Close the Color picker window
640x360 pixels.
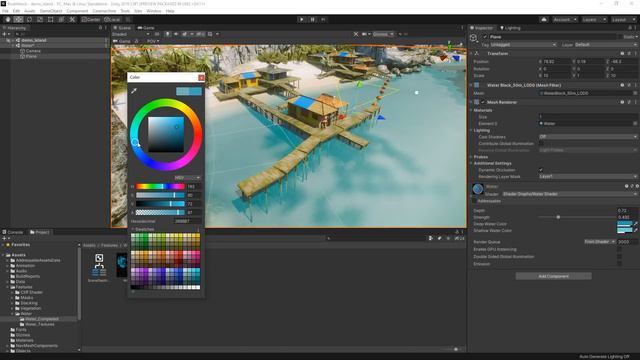click(201, 78)
